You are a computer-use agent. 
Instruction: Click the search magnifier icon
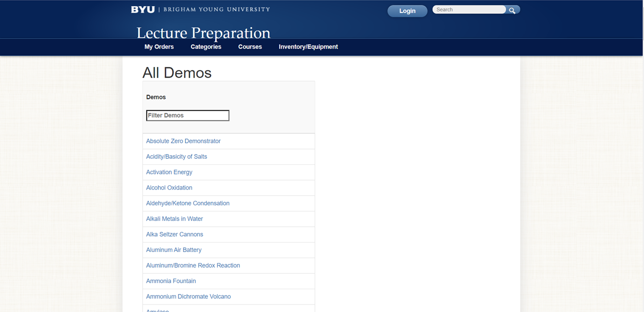coord(512,10)
